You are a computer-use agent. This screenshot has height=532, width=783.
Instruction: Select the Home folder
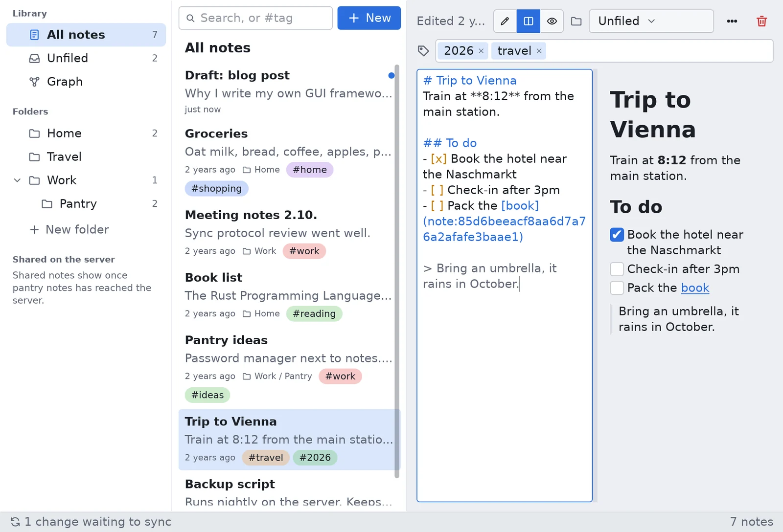click(x=86, y=133)
